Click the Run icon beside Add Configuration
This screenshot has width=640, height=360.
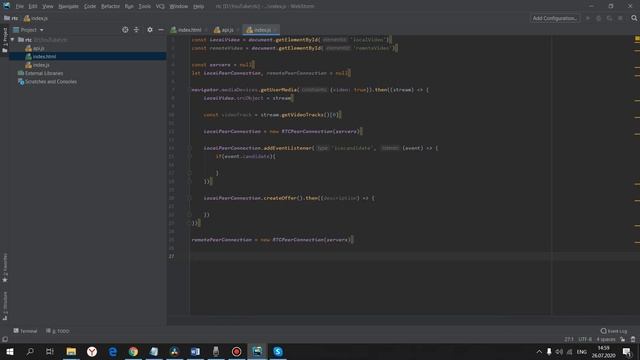coord(588,18)
